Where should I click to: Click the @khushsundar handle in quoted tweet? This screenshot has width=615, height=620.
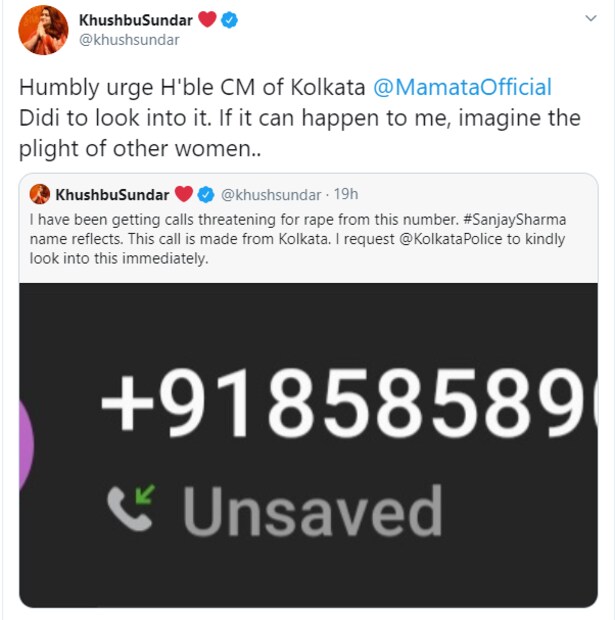tap(270, 193)
